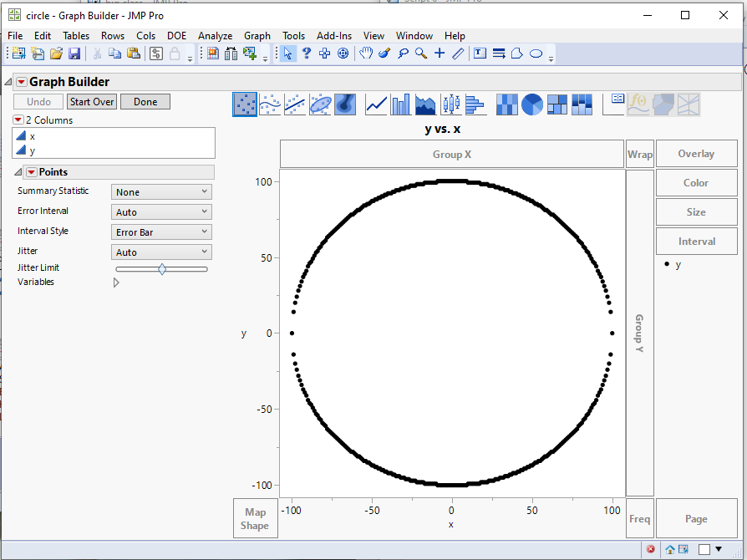Expand the Variables disclosure triangle

116,283
